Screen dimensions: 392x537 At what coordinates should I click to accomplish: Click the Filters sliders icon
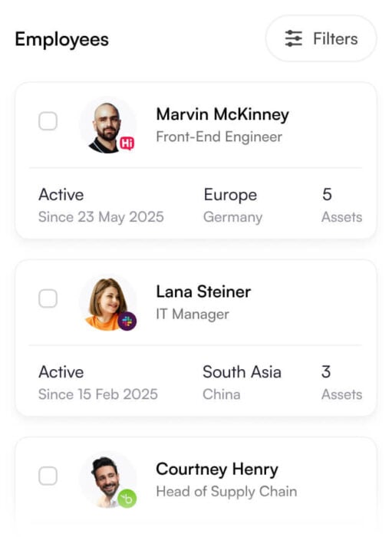click(x=293, y=38)
